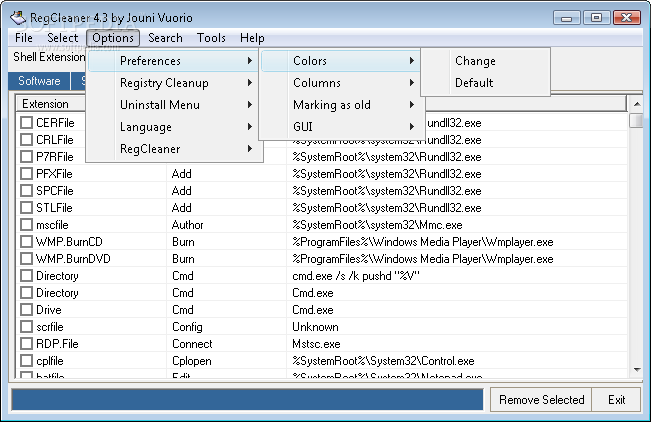Click the vertical scrollbar thumb

(636, 120)
